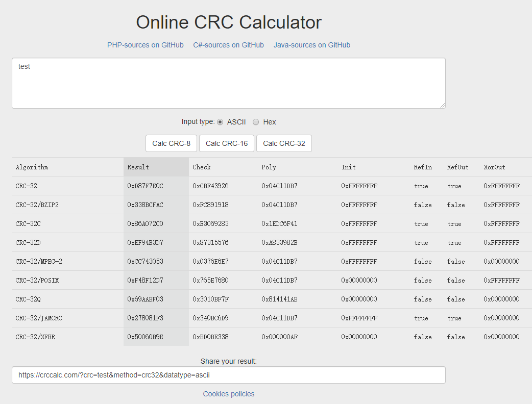
Task: Click the resize handle of the text area
Action: (443, 106)
